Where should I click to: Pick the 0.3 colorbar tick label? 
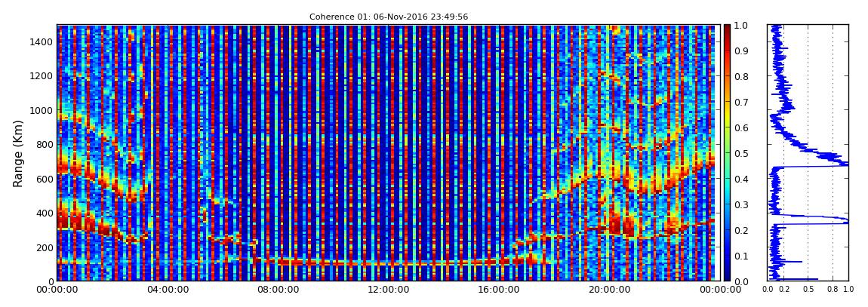coord(742,204)
